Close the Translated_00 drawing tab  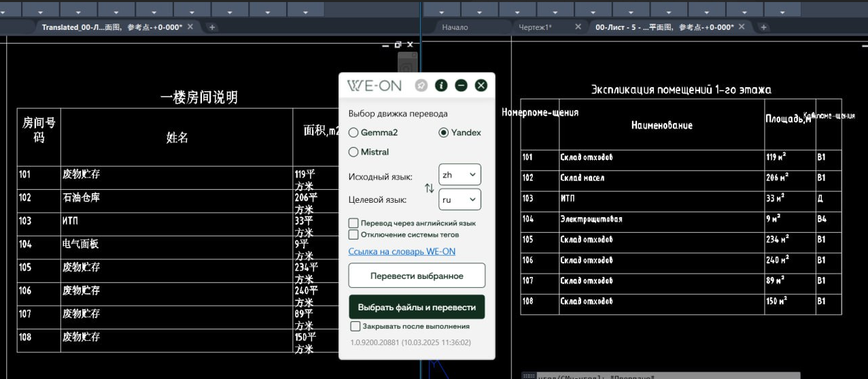click(x=190, y=27)
